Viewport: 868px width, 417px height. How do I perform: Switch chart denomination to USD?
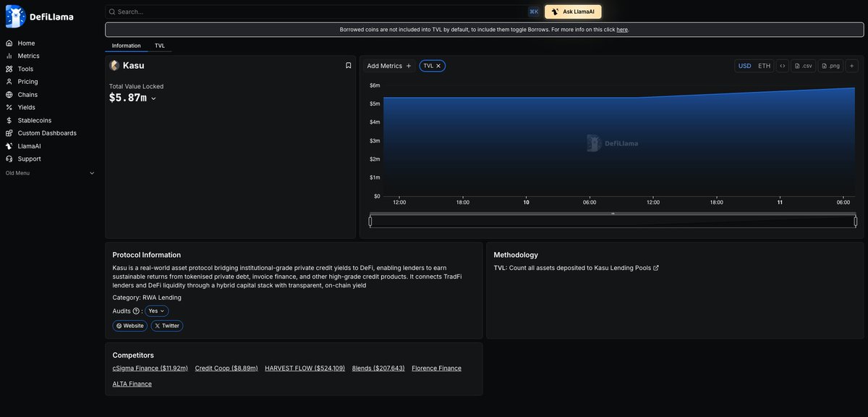(744, 66)
